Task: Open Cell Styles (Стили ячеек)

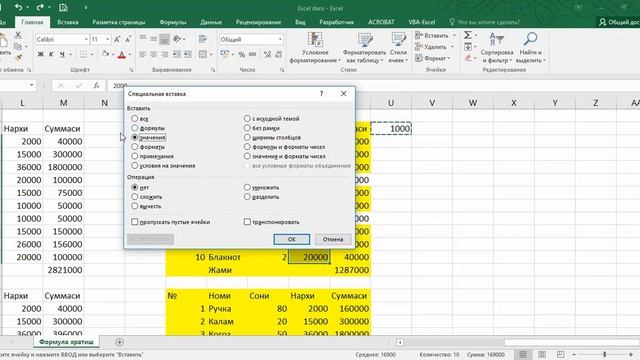Action: click(398, 48)
